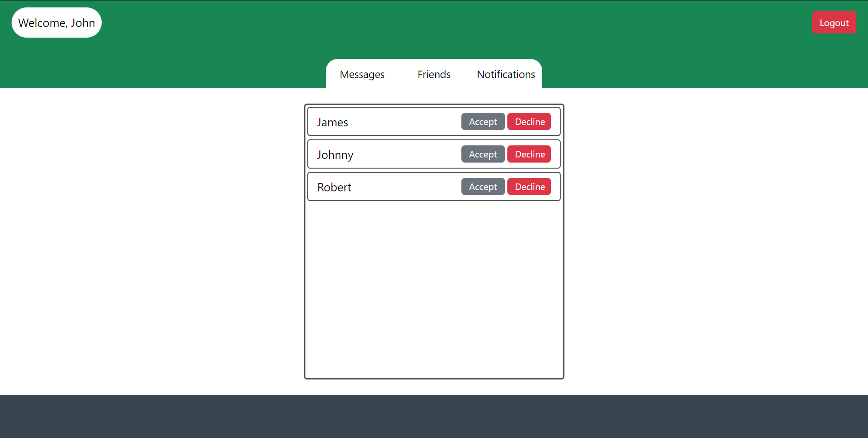Switch to the Messages tab
The image size is (868, 438).
pos(362,74)
